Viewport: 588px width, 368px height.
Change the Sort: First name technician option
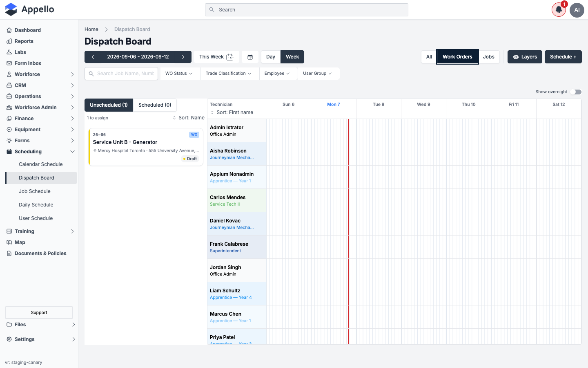(x=232, y=112)
